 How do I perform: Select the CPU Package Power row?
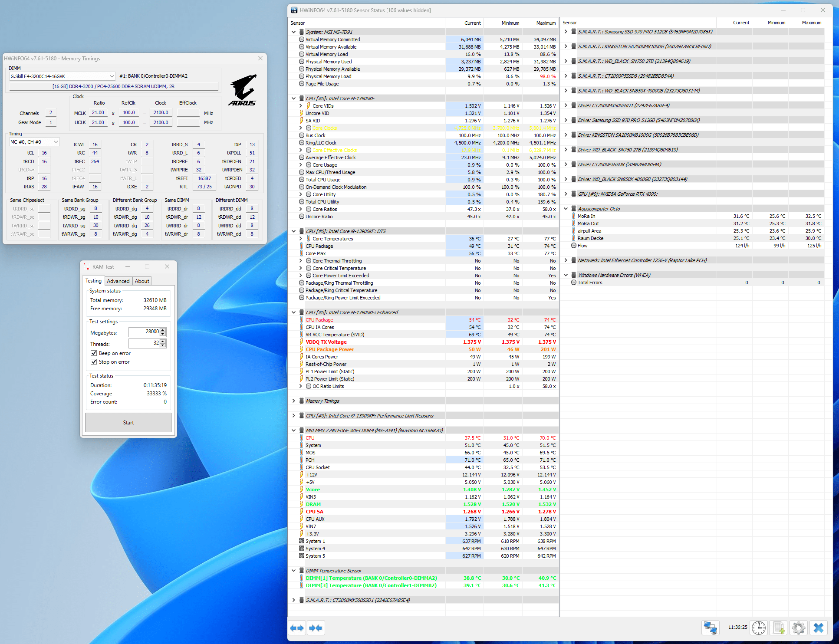click(424, 349)
